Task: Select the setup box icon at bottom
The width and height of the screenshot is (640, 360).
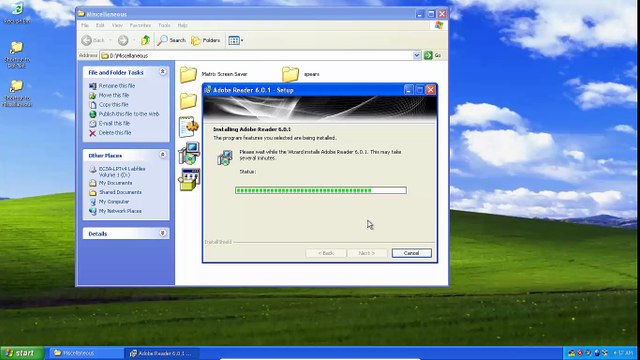Action: pos(189,180)
